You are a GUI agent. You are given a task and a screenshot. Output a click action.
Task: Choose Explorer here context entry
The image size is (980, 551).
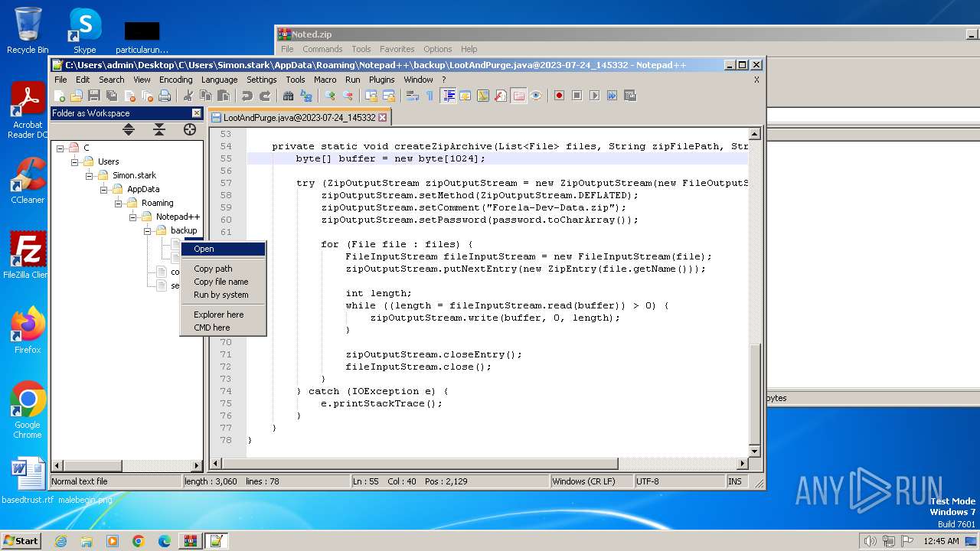[x=224, y=315]
